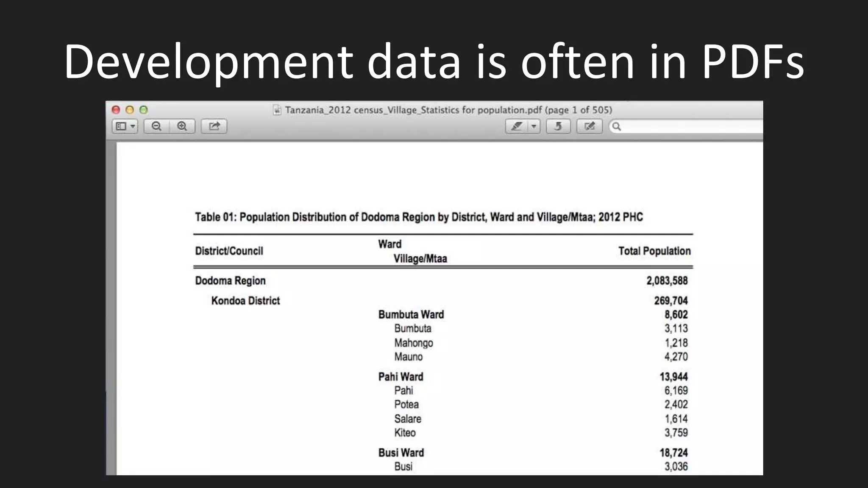Click the 'Ward' column header label
The width and height of the screenshot is (868, 488).
(390, 244)
